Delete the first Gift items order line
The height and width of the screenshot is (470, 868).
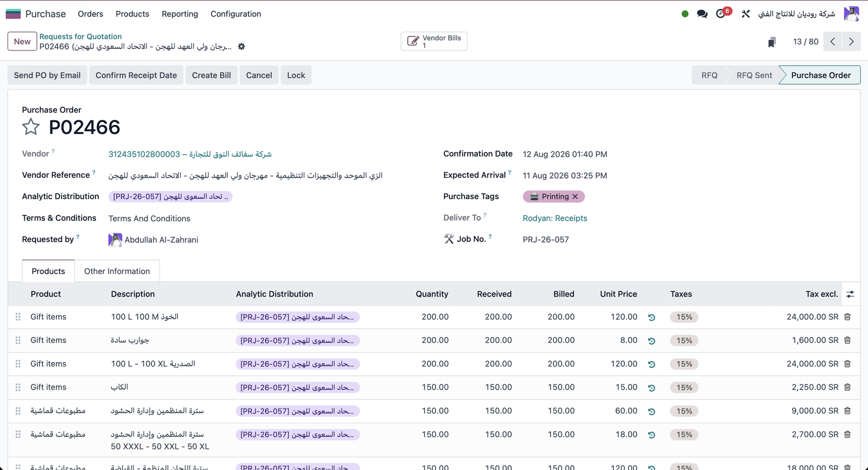tap(847, 317)
